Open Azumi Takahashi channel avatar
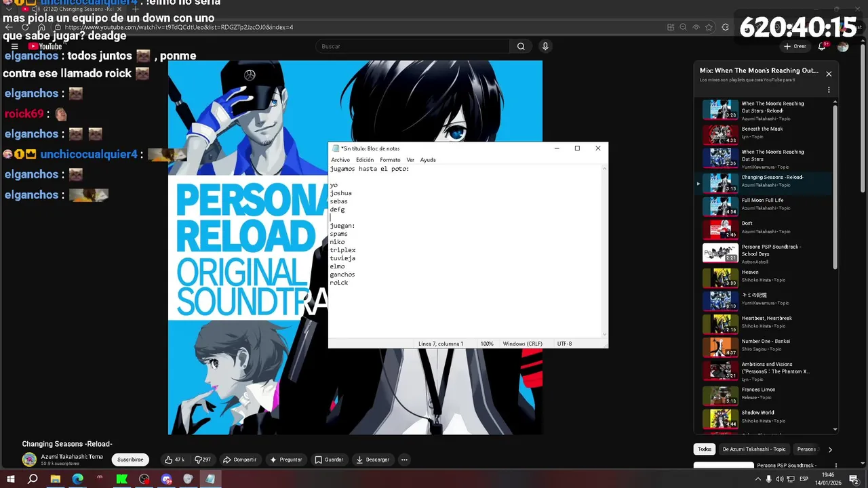The width and height of the screenshot is (868, 488). [x=29, y=460]
